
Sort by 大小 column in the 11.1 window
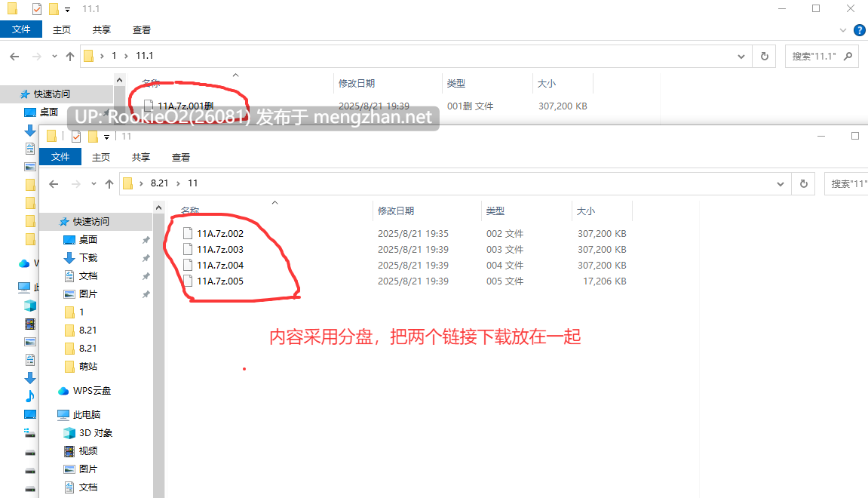547,84
